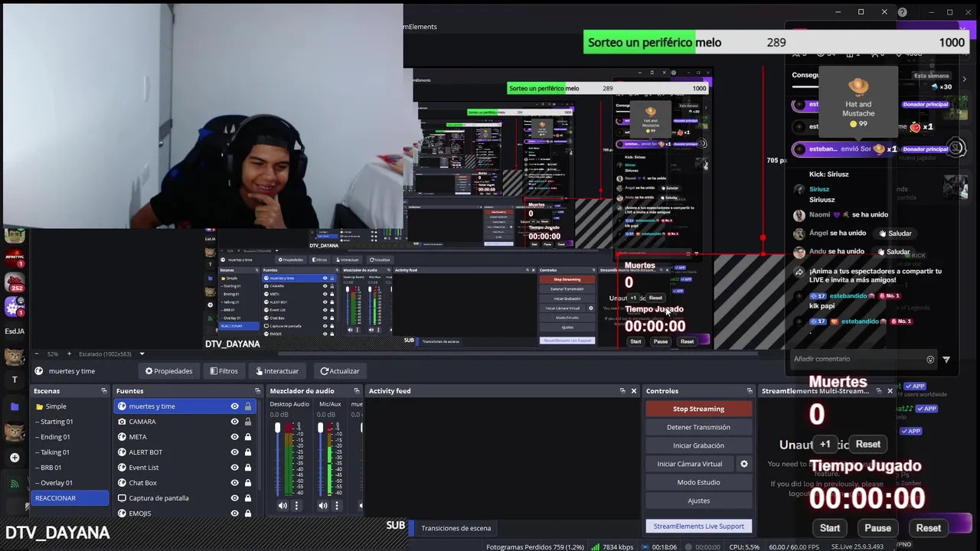Open the preview scaling dropdown arrow

[142, 354]
